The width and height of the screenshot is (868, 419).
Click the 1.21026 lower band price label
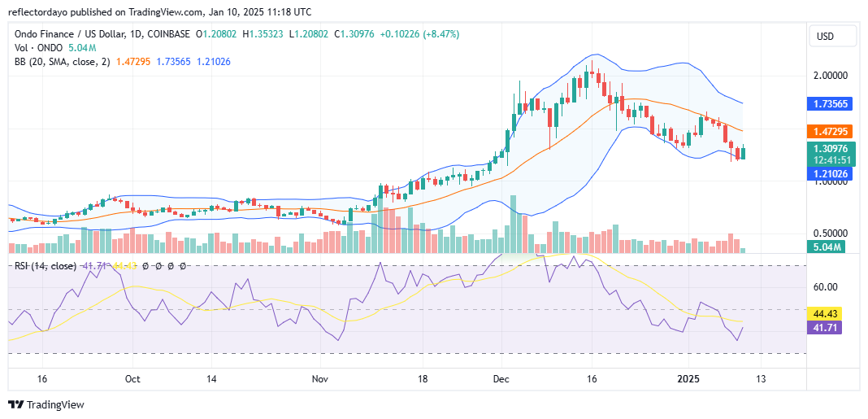pos(831,175)
